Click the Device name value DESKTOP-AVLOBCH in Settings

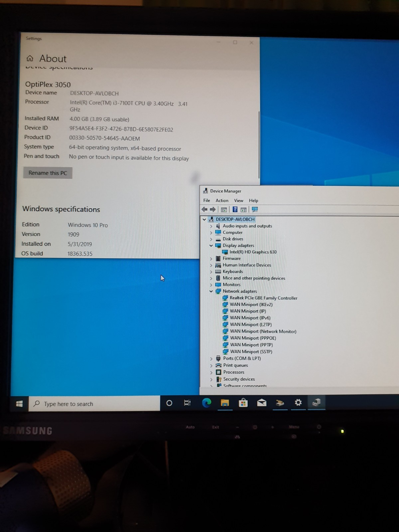point(94,93)
